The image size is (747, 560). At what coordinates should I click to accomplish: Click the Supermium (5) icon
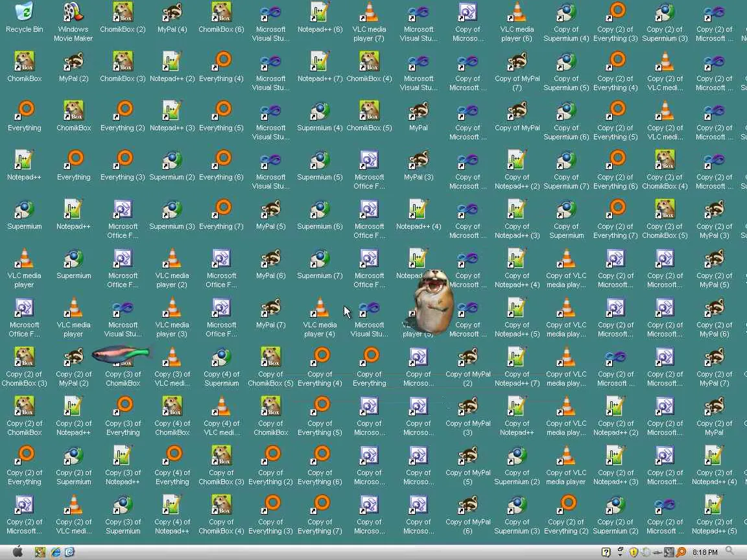pos(320,166)
